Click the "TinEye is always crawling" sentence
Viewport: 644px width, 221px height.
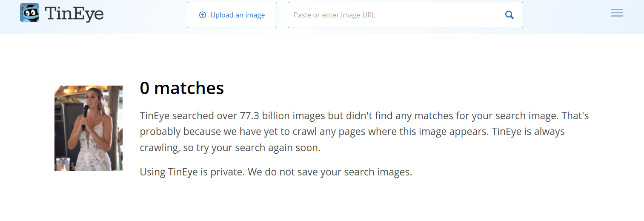pyautogui.click(x=528, y=132)
